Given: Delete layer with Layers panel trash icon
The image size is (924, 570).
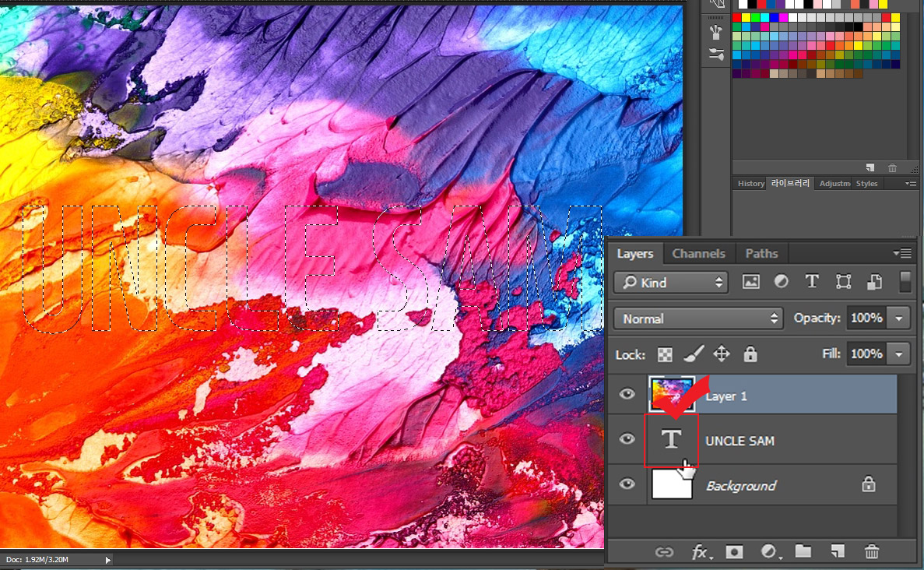Looking at the screenshot, I should [x=872, y=552].
